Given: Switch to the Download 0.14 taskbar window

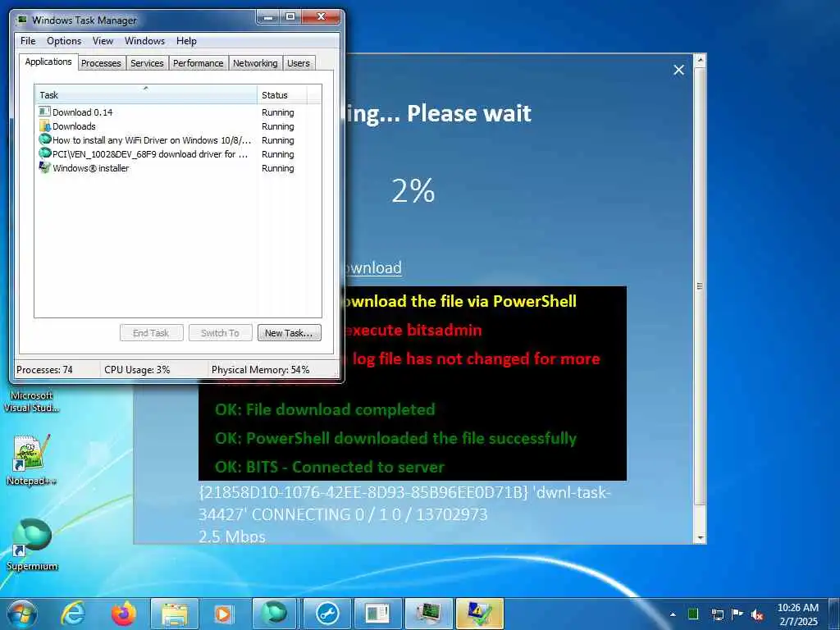Looking at the screenshot, I should (x=379, y=614).
